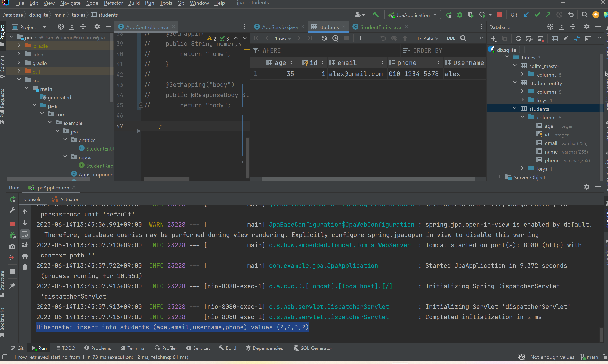The width and height of the screenshot is (608, 364).
Task: Open the Terminal tool window
Action: 133,348
